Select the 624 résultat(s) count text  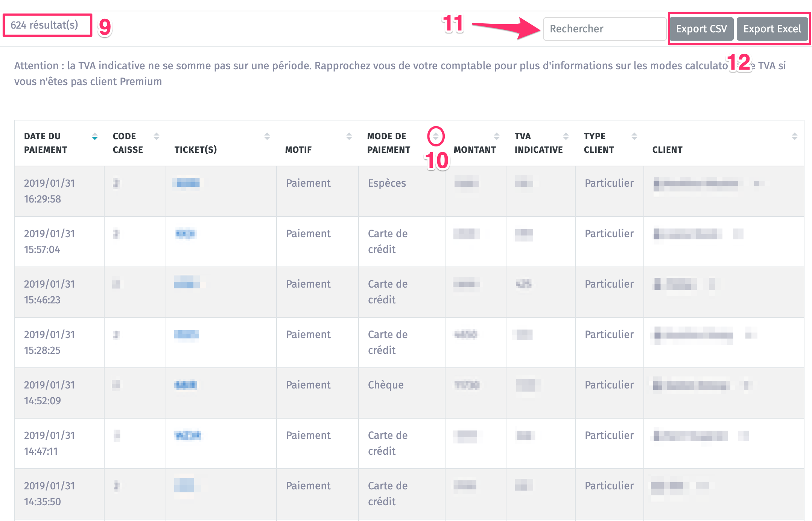coord(44,25)
